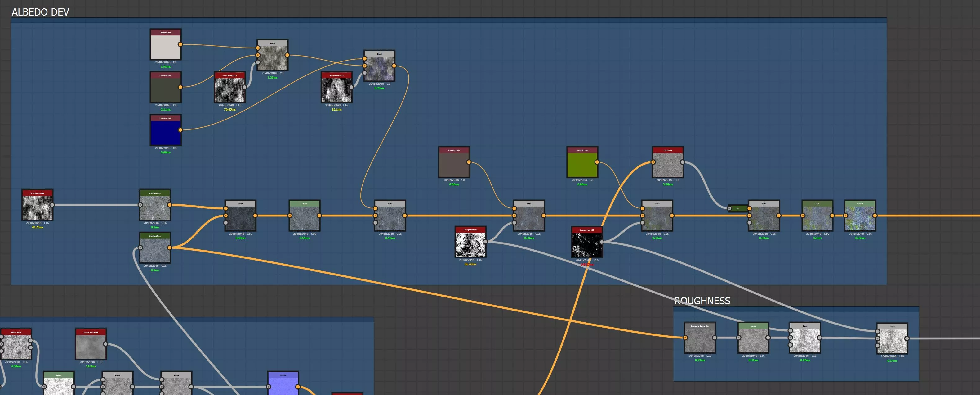Click the white Uniform Color output connector
Image resolution: width=980 pixels, height=395 pixels.
coord(180,45)
